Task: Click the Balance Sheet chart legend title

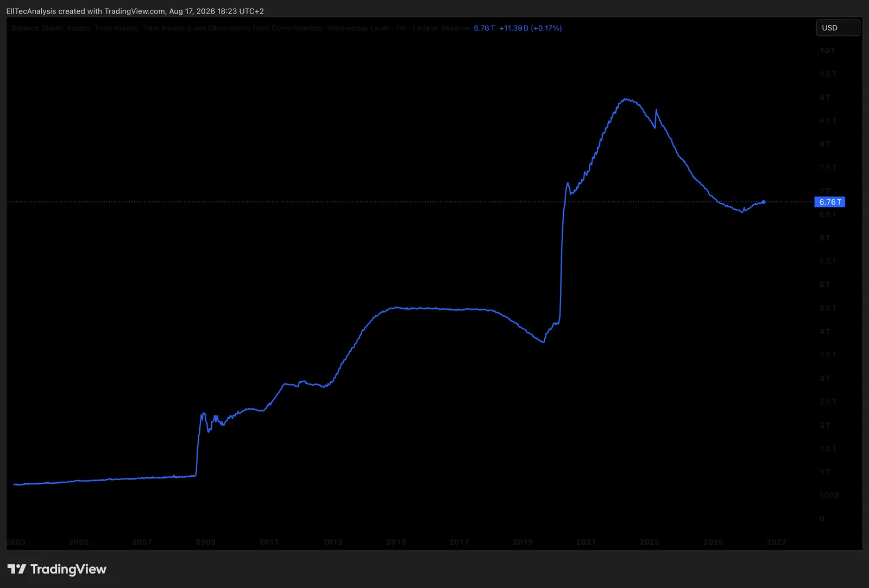Action: pyautogui.click(x=240, y=28)
